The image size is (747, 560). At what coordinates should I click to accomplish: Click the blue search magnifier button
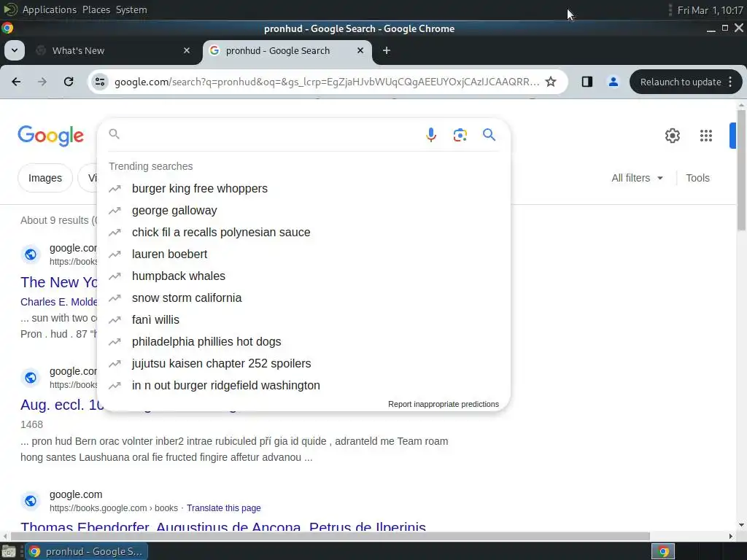(x=489, y=135)
